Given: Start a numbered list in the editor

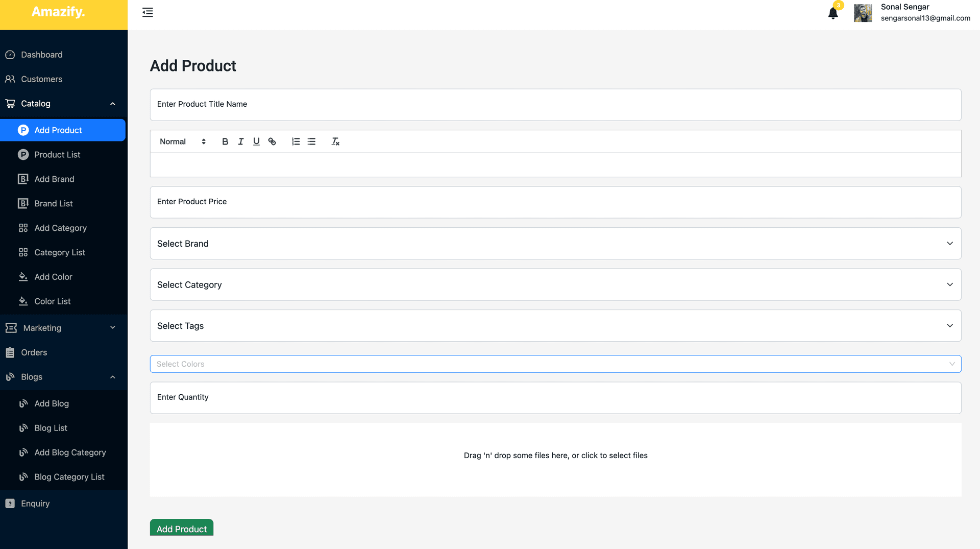Looking at the screenshot, I should [296, 141].
